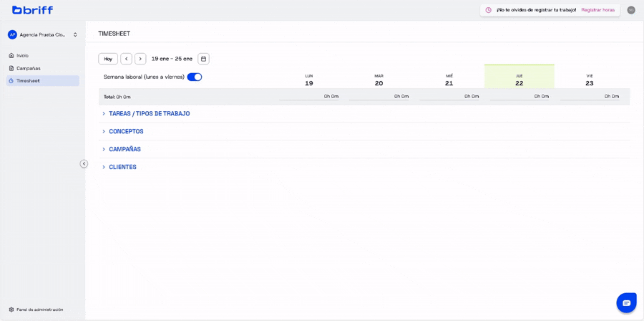Go to next week arrow
The width and height of the screenshot is (644, 321).
tap(140, 59)
